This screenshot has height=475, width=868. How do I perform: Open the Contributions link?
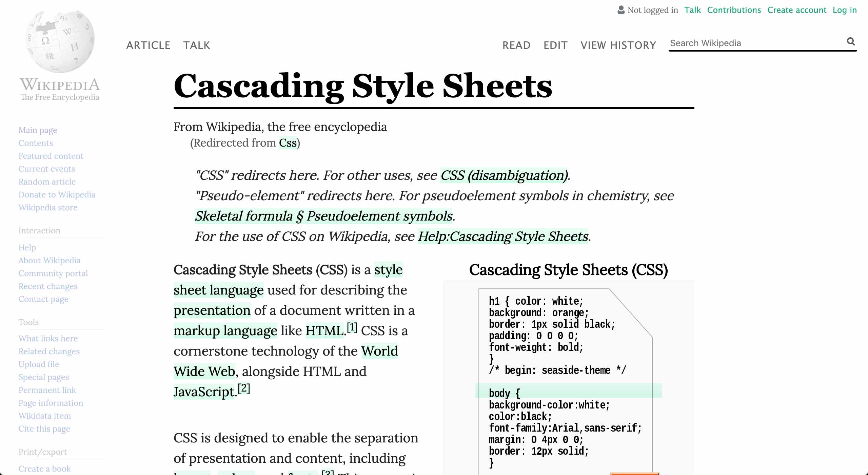(x=734, y=10)
